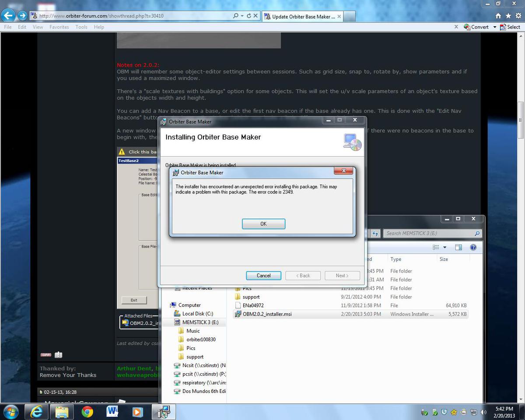Stop loading the page in IE
Viewport: 525px width, 420px height.
coord(255,16)
